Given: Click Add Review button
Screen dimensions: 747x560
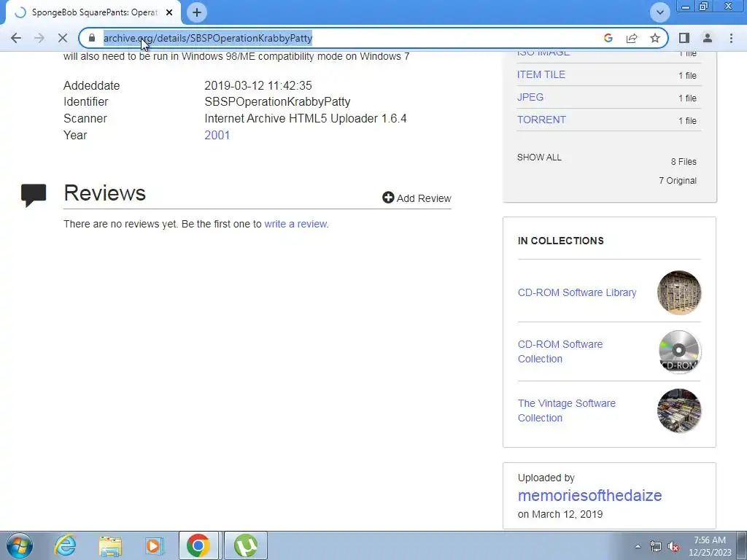Looking at the screenshot, I should tap(417, 198).
